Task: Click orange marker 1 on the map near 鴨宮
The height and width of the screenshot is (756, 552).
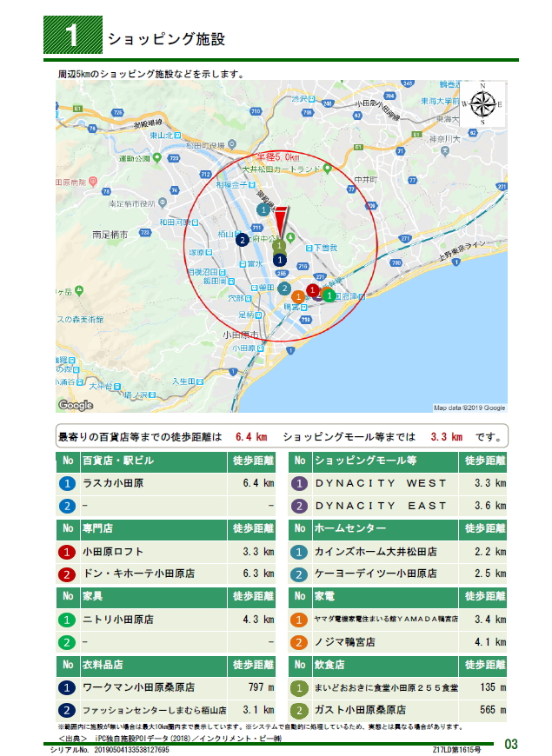Action: coord(298,296)
